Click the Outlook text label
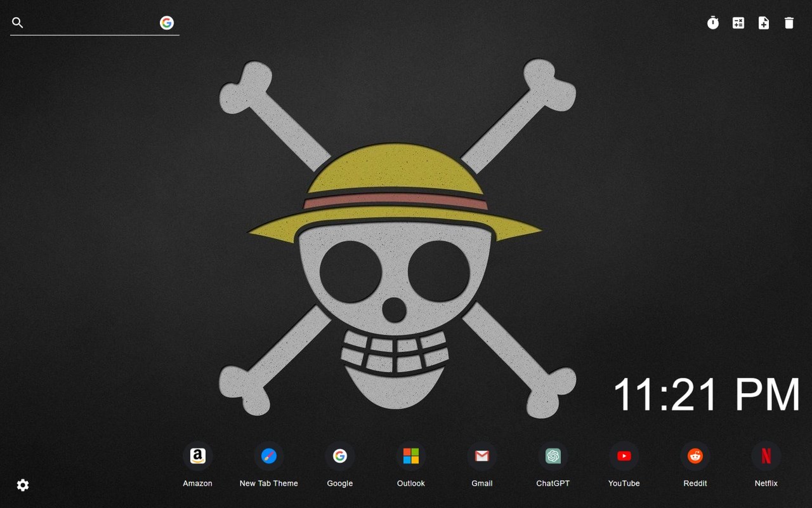812x508 pixels. pos(411,483)
